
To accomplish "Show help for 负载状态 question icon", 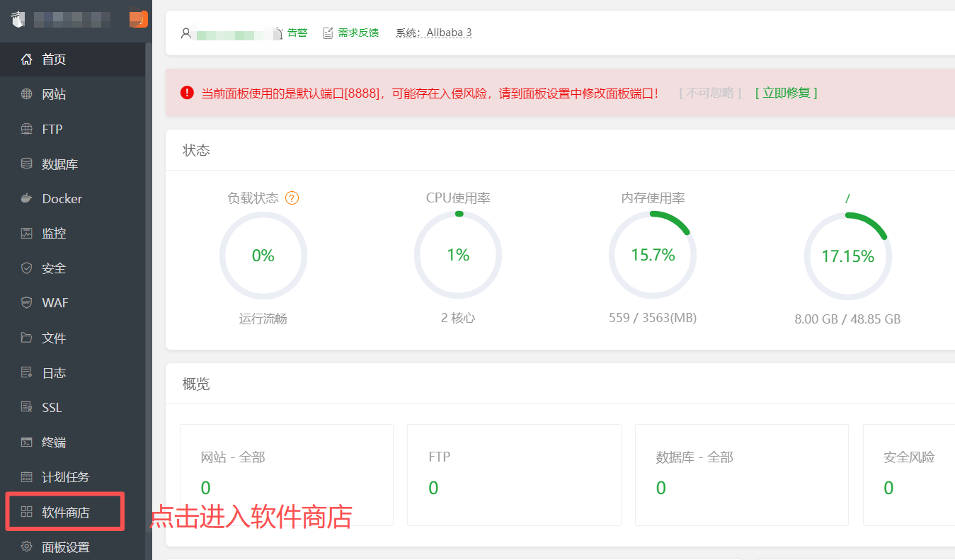I will tap(292, 198).
